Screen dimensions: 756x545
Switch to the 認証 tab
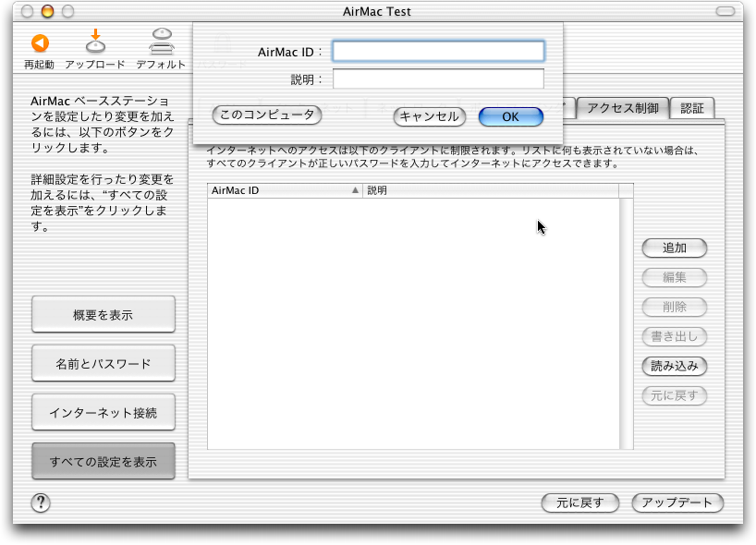click(x=692, y=108)
